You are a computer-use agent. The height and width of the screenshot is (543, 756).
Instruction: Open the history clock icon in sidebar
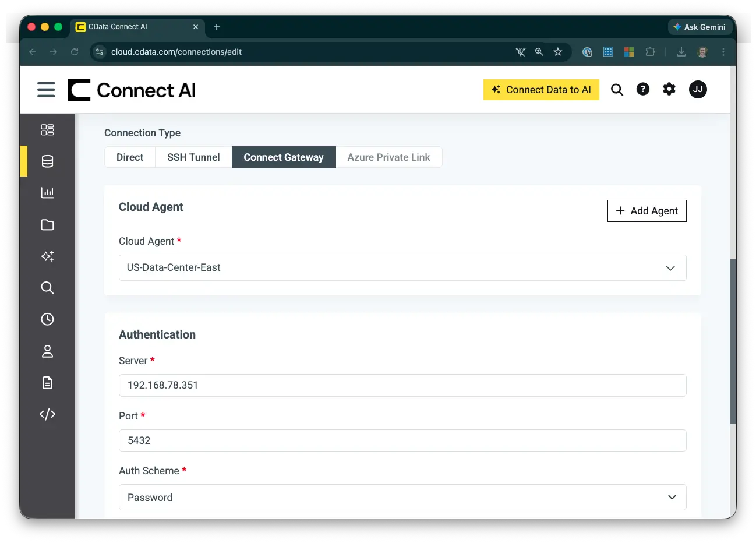(47, 319)
